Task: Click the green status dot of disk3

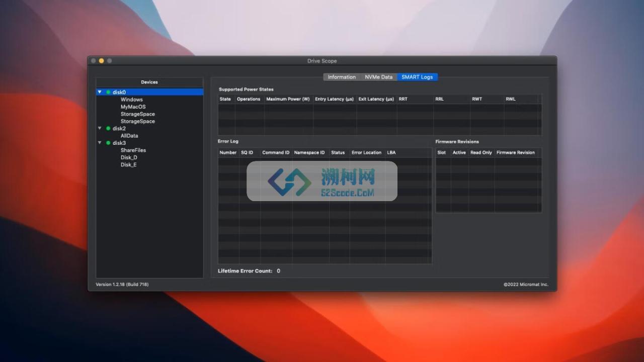Action: click(108, 143)
